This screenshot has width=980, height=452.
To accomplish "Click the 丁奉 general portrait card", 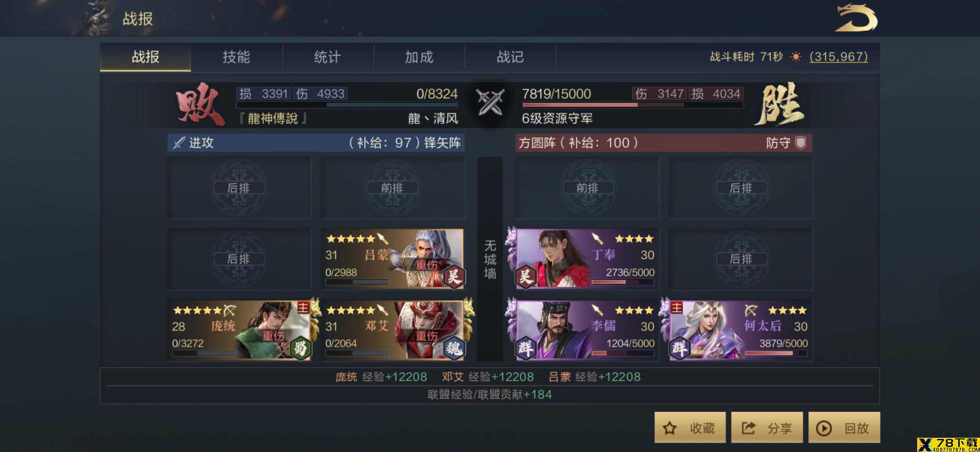I will click(x=587, y=258).
